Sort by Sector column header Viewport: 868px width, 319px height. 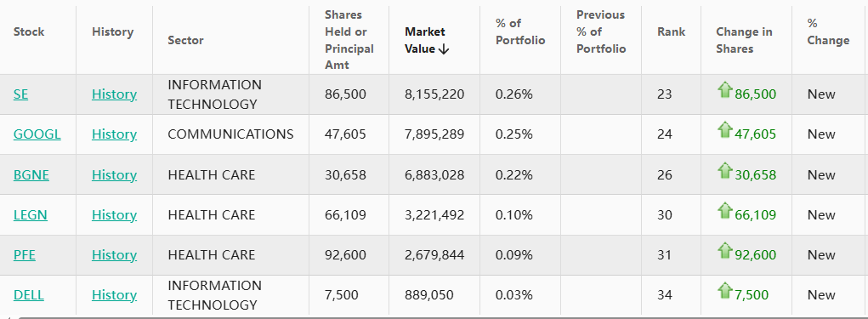185,40
